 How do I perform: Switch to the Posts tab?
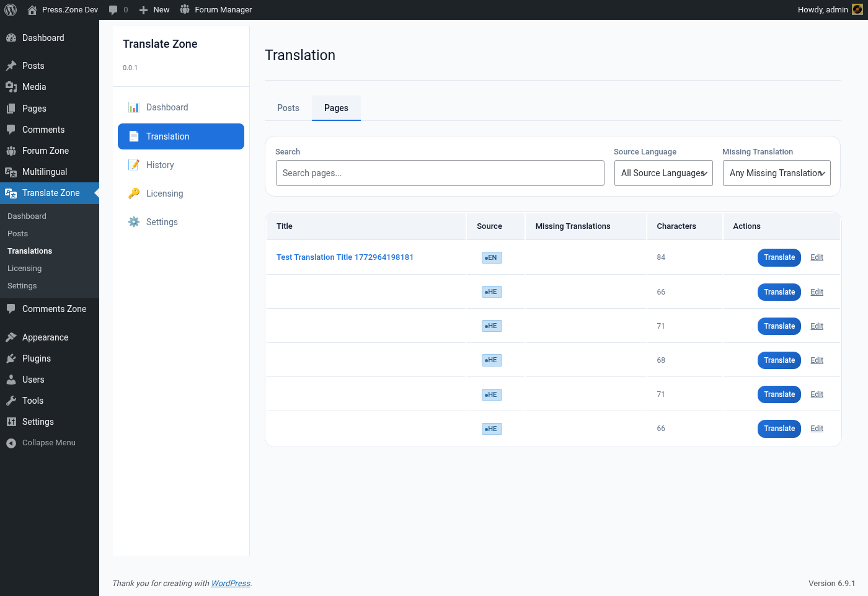[x=288, y=108]
